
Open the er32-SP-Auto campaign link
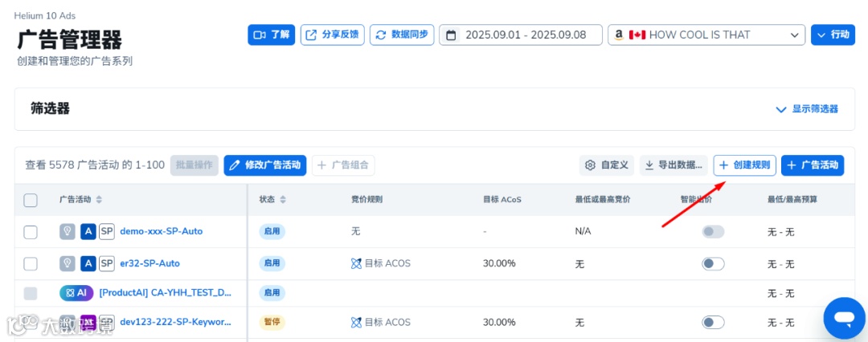(x=150, y=263)
